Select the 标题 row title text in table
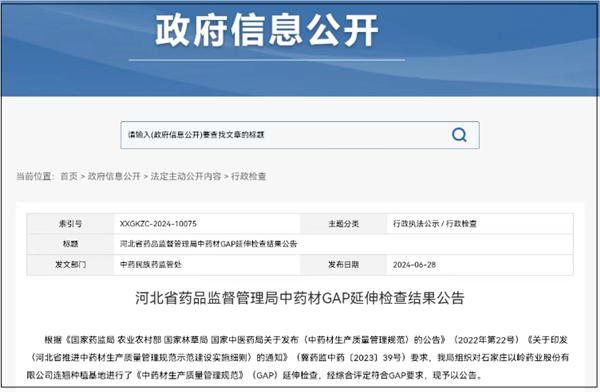Viewport: 600px width, 392px height. [x=208, y=244]
